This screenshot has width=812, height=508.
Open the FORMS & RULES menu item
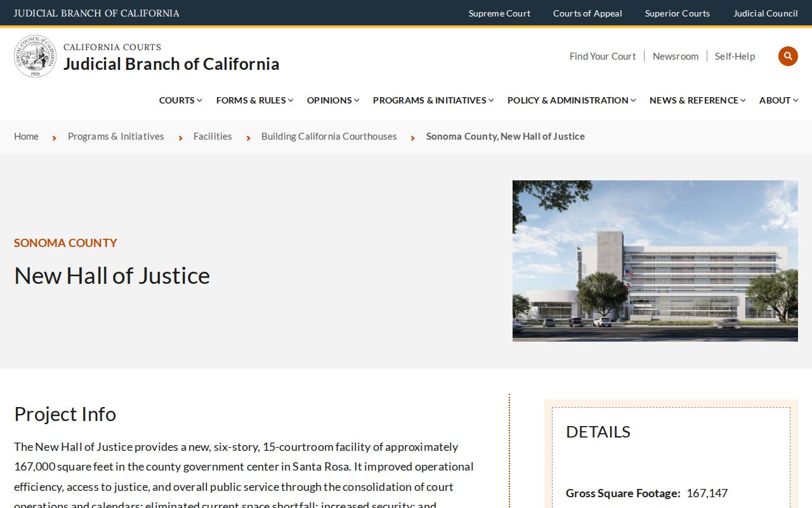click(251, 100)
